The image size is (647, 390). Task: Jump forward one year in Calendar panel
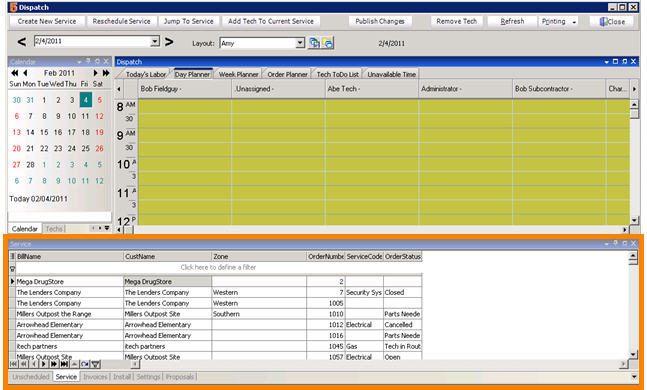click(x=106, y=73)
